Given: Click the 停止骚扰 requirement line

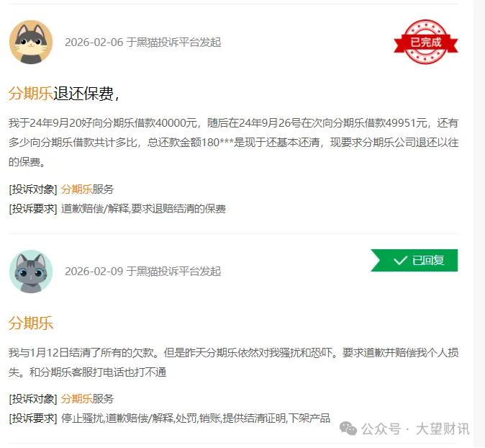Looking at the screenshot, I should [x=196, y=418].
